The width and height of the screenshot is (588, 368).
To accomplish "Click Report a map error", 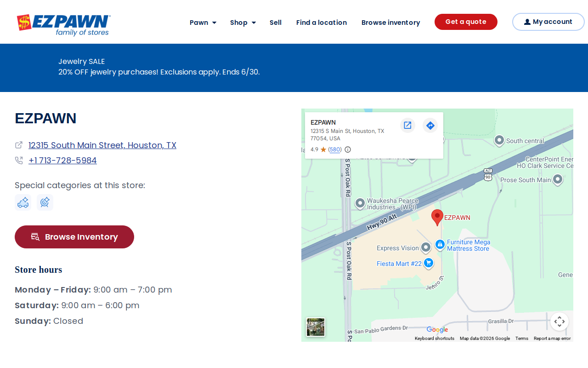I will (x=552, y=339).
